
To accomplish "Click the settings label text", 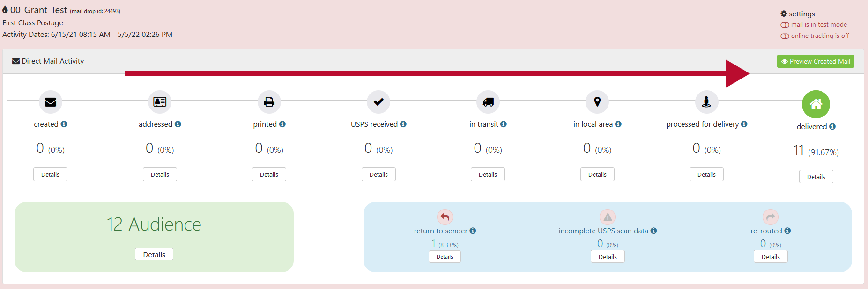I will pyautogui.click(x=802, y=14).
